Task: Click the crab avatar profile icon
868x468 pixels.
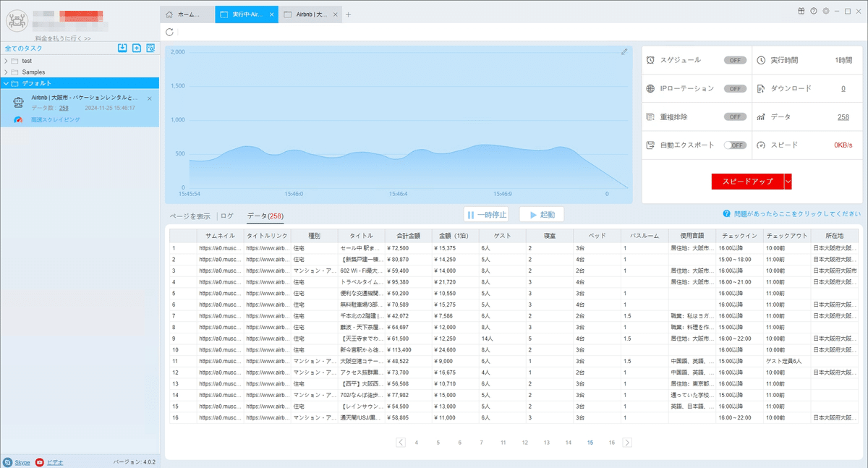Action: point(17,20)
